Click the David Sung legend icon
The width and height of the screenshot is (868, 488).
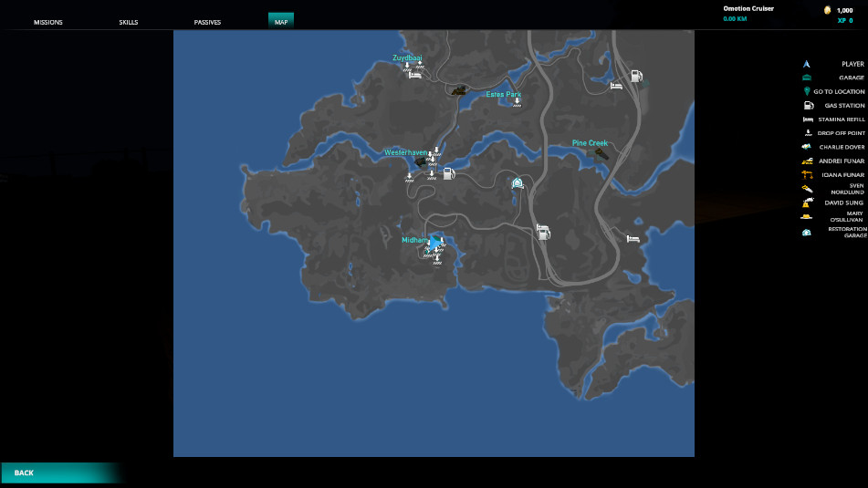point(808,202)
